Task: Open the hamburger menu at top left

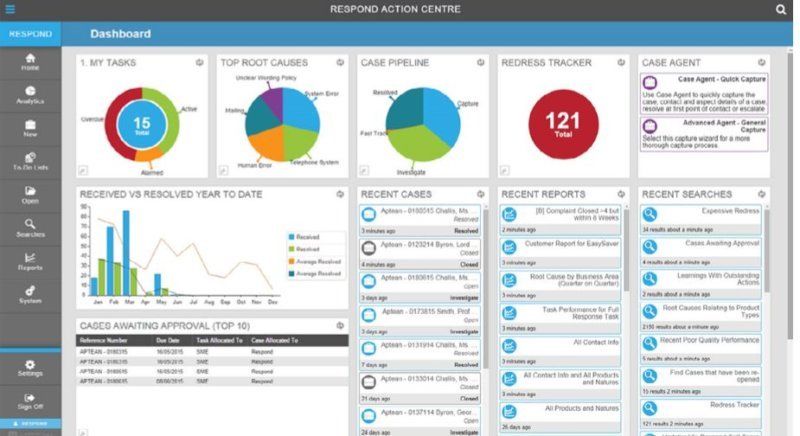Action: click(x=10, y=9)
